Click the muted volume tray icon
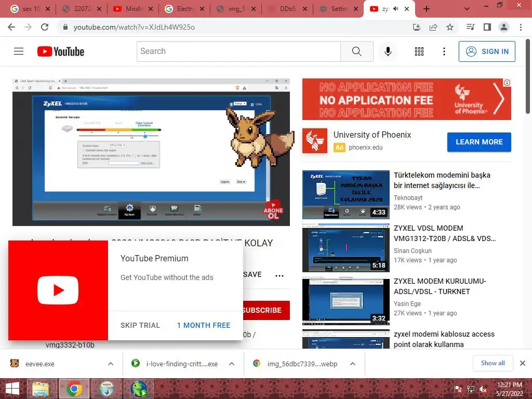The width and height of the screenshot is (532, 399). click(x=483, y=389)
